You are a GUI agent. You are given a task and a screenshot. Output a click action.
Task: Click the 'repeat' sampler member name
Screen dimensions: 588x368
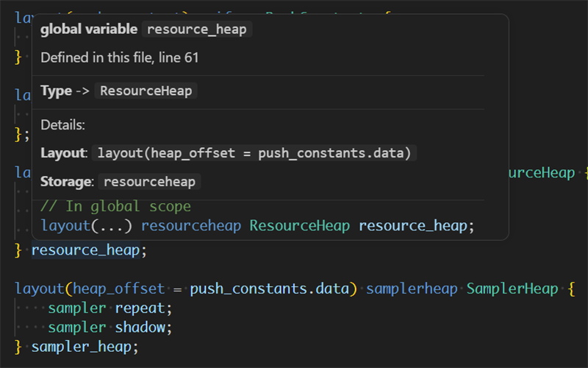click(x=140, y=308)
